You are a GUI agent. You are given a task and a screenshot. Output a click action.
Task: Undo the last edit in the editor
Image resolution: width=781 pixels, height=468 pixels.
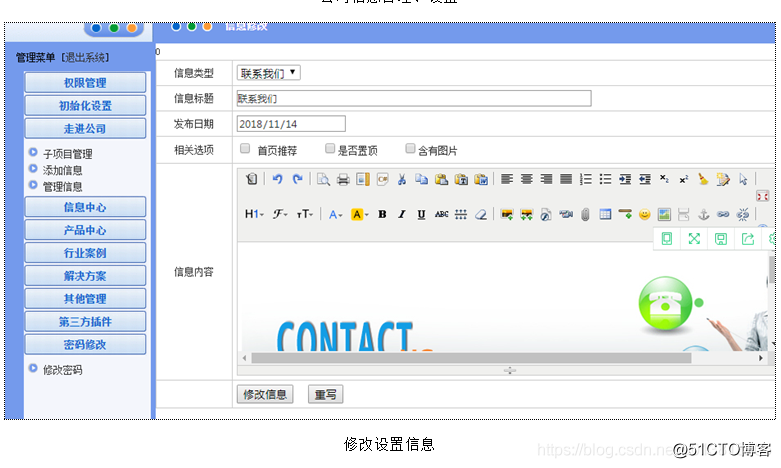pos(277,179)
